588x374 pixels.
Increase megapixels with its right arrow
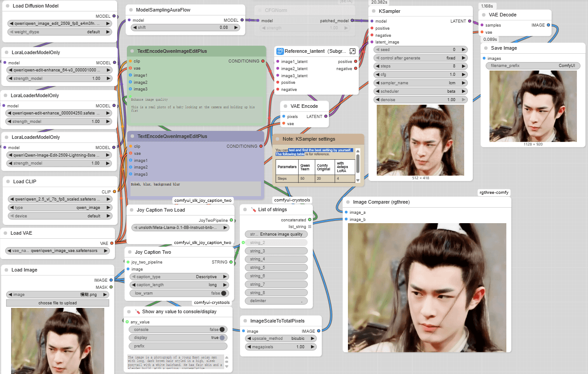coord(313,347)
